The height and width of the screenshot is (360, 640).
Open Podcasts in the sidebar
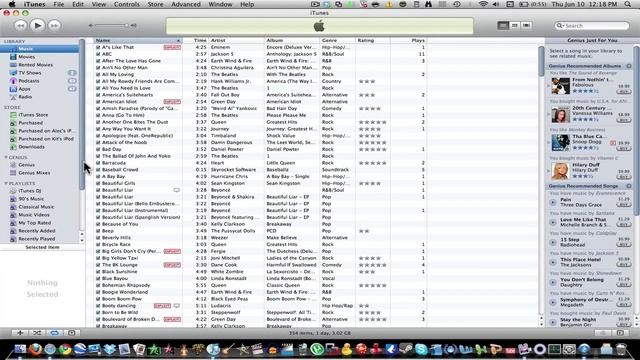[29, 81]
